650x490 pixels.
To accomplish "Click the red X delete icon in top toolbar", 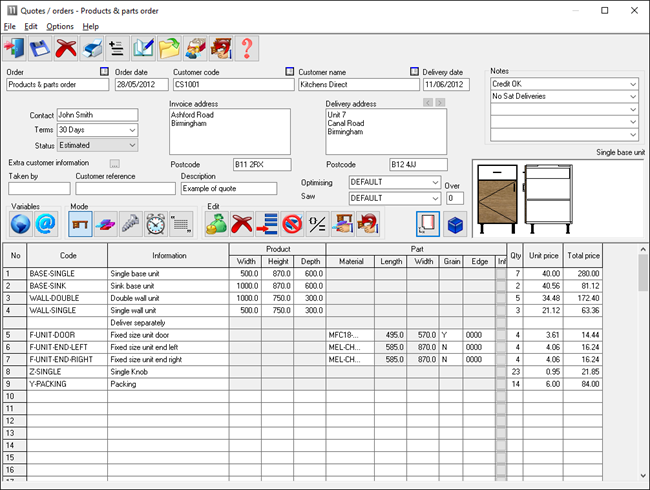I will [67, 48].
